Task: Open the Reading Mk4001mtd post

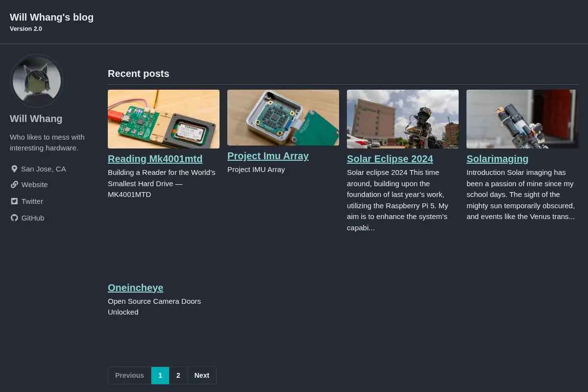Action: [x=155, y=159]
